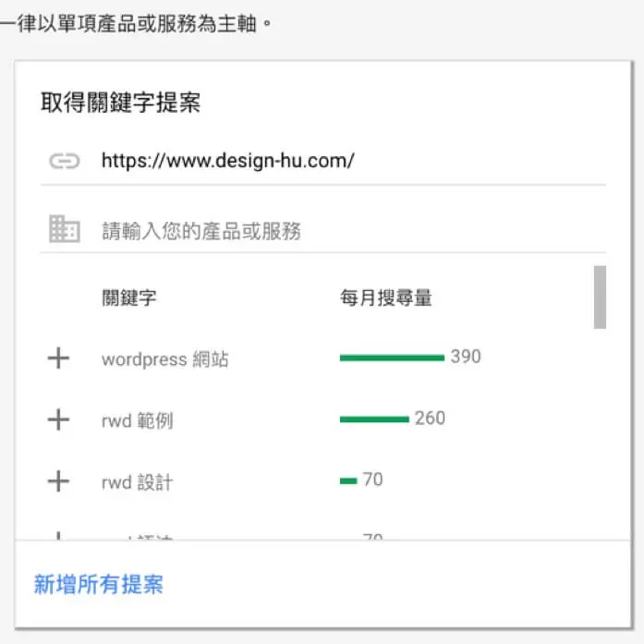This screenshot has width=644, height=644.
Task: Click the green volume bar for 'wordpress 網站'
Action: click(x=393, y=358)
